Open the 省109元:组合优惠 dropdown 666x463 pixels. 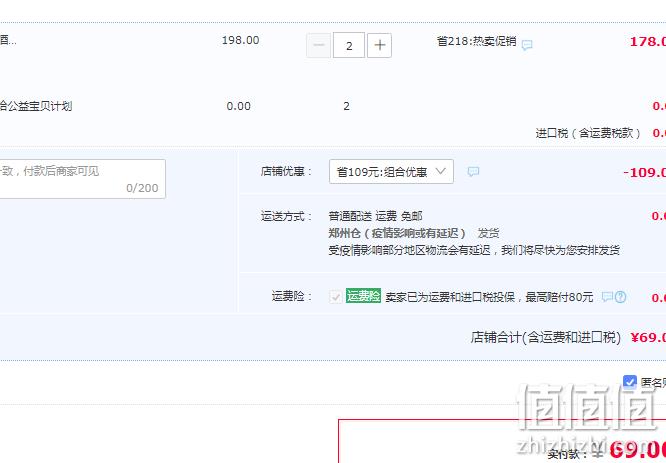pyautogui.click(x=391, y=172)
